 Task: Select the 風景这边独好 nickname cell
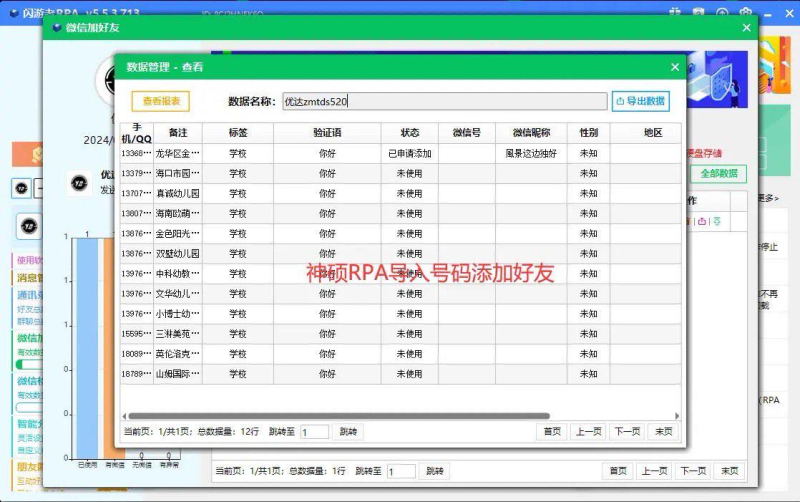click(x=531, y=154)
